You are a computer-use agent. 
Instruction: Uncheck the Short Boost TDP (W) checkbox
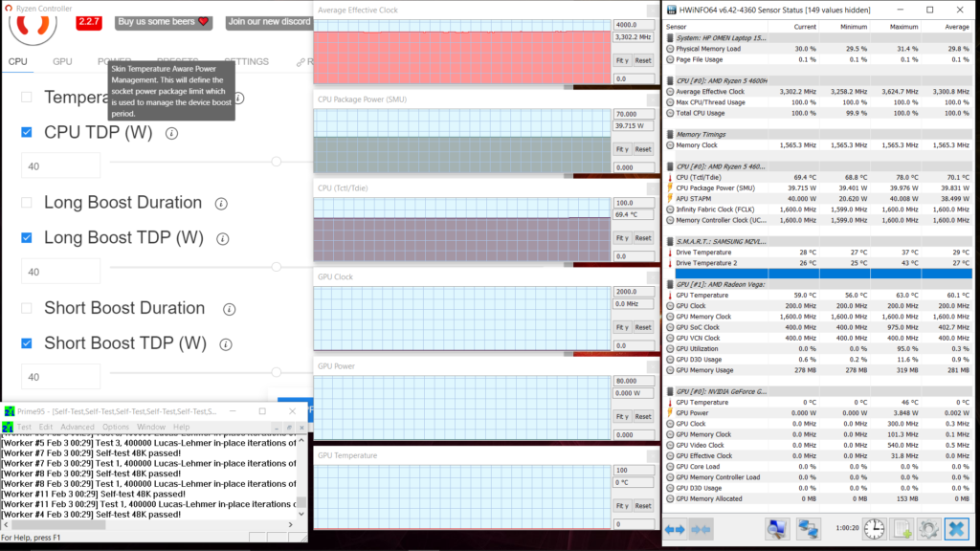(x=26, y=343)
